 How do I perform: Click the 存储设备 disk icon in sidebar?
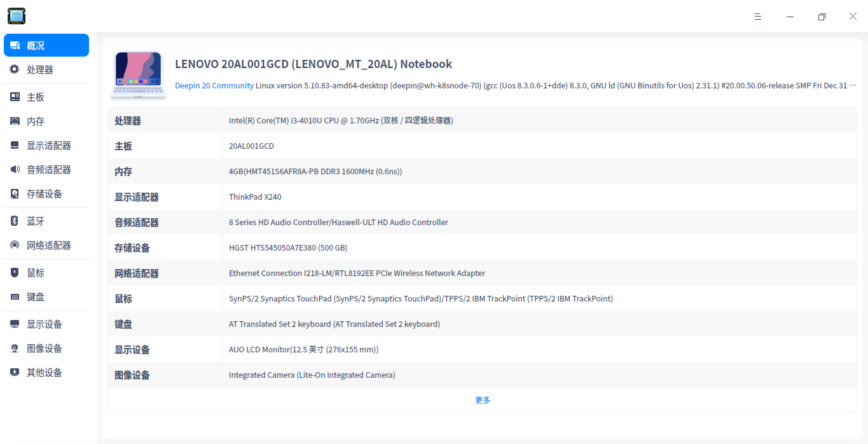tap(15, 193)
